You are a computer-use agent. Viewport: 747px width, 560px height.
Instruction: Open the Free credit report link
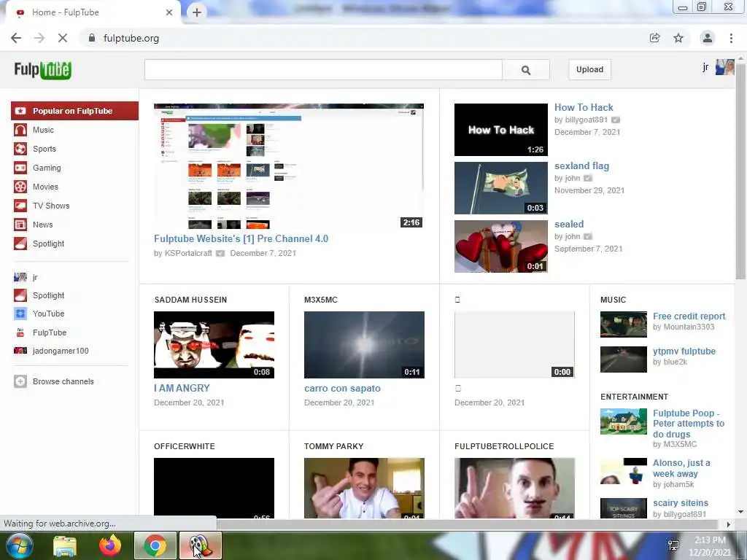(x=689, y=316)
